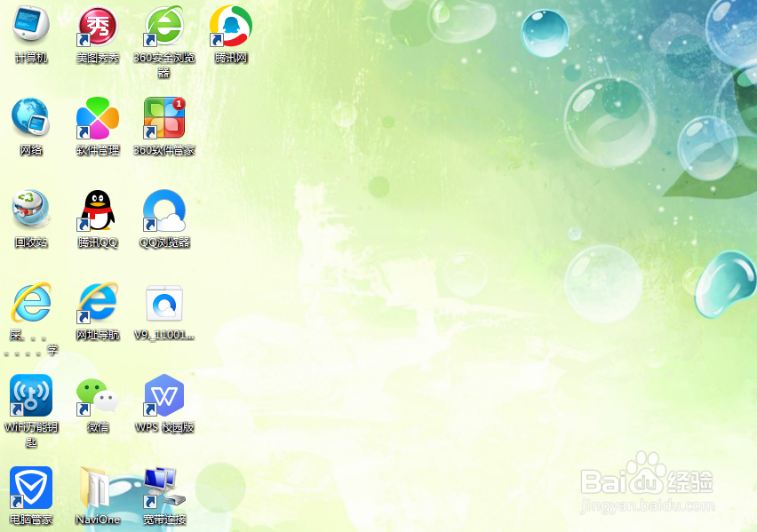Click the 360软件管家 label text
This screenshot has height=532, width=757.
coord(164,150)
